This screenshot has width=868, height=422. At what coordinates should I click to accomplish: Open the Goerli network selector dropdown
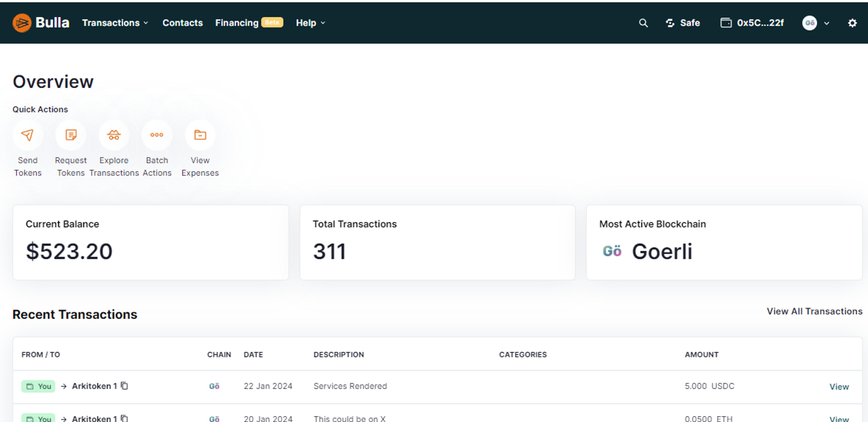pos(815,23)
